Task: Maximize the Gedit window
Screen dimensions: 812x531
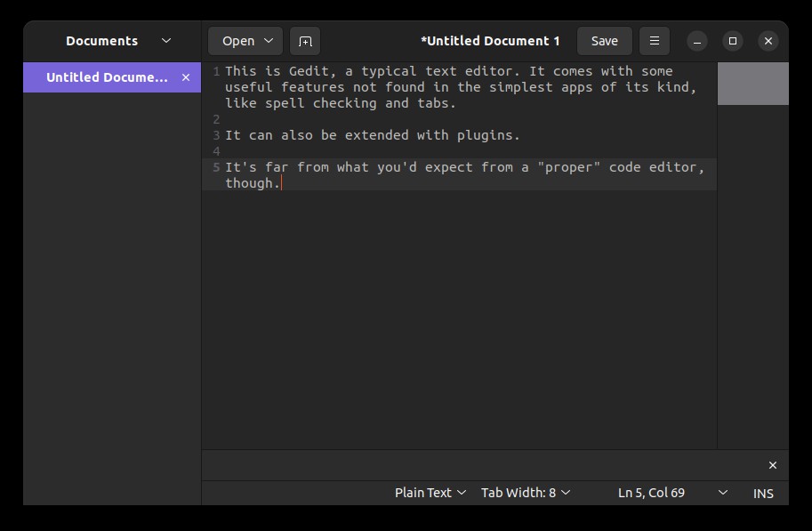Action: tap(733, 41)
